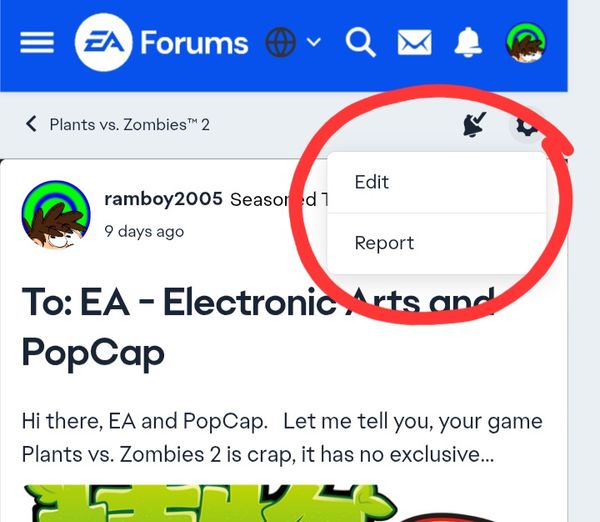
Task: Click the gear options icon
Action: 527,125
